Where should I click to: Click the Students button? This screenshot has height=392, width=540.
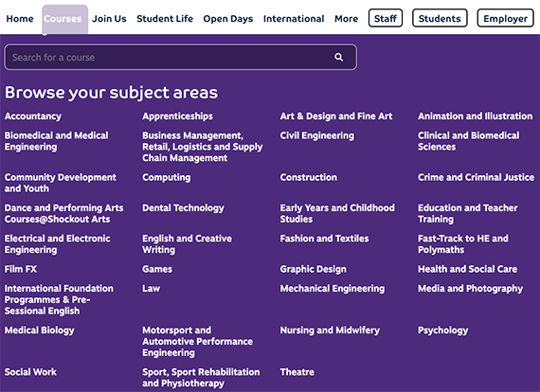[440, 18]
